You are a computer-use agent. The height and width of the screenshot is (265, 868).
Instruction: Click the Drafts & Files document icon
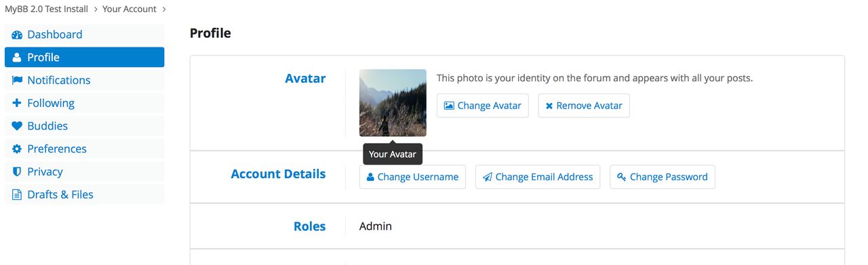tap(17, 195)
